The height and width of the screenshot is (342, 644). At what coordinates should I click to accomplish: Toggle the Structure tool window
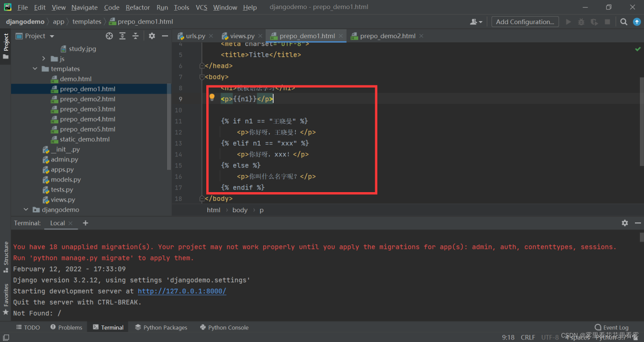(6, 256)
